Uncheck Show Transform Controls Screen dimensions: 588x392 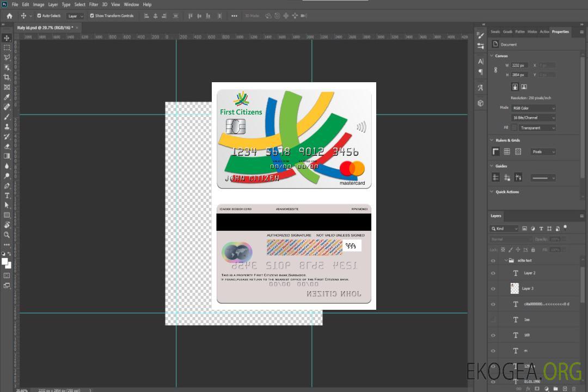[x=92, y=16]
